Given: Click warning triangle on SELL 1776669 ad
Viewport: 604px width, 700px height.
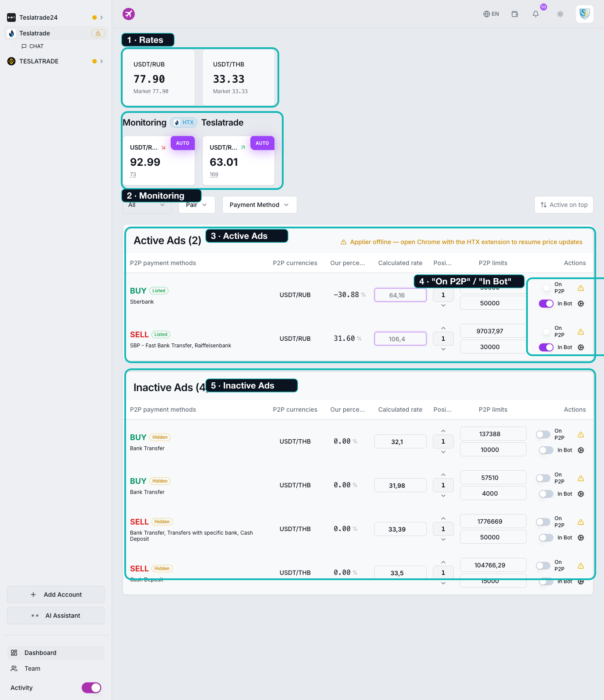Looking at the screenshot, I should coord(581,522).
